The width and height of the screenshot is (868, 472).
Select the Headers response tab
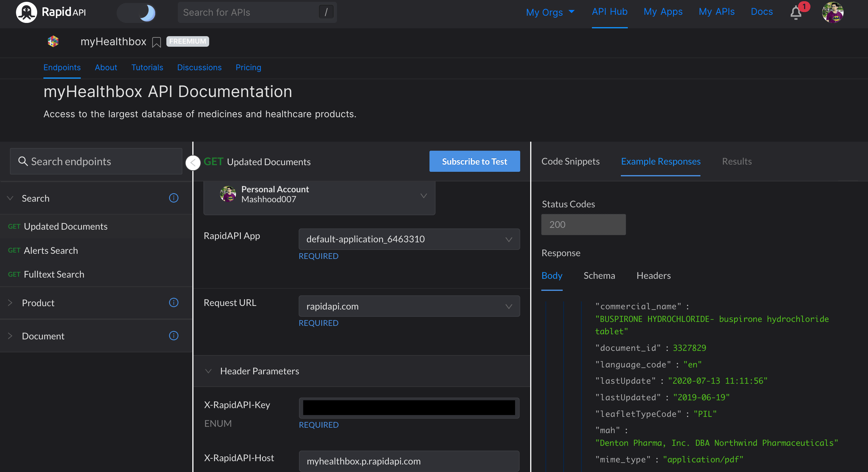tap(653, 275)
